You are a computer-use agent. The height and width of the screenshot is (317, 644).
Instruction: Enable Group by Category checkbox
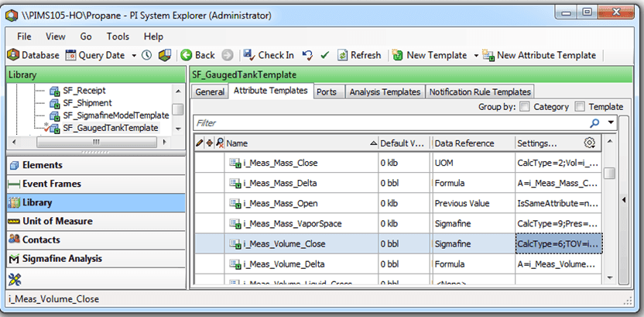pos(525,107)
